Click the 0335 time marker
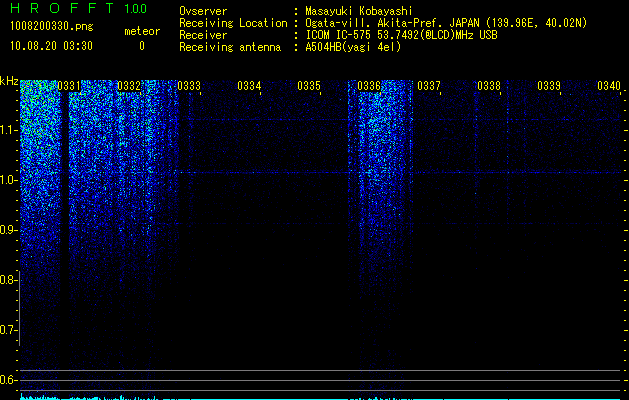The image size is (629, 400). 309,86
